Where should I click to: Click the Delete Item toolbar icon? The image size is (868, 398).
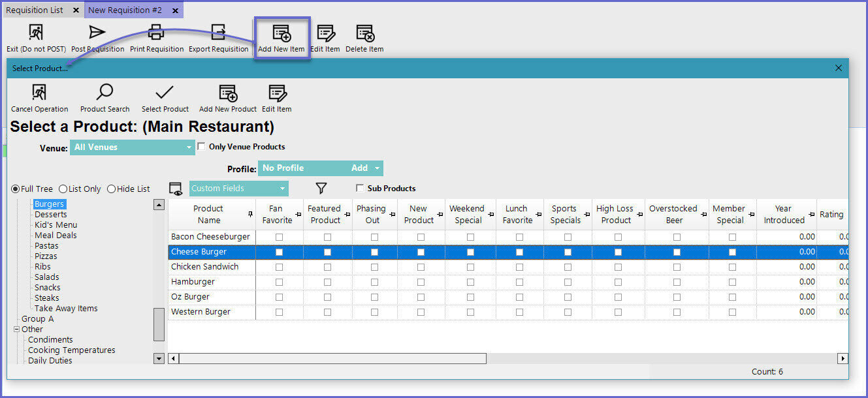tap(364, 33)
